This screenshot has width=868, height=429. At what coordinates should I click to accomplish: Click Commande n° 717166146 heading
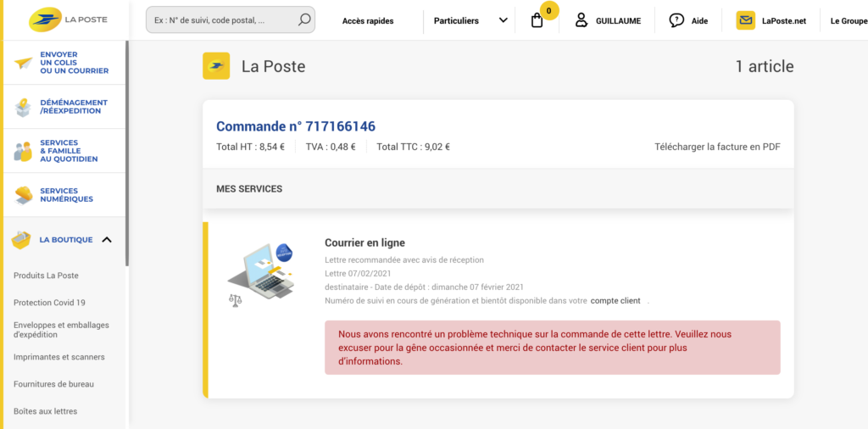pos(296,126)
